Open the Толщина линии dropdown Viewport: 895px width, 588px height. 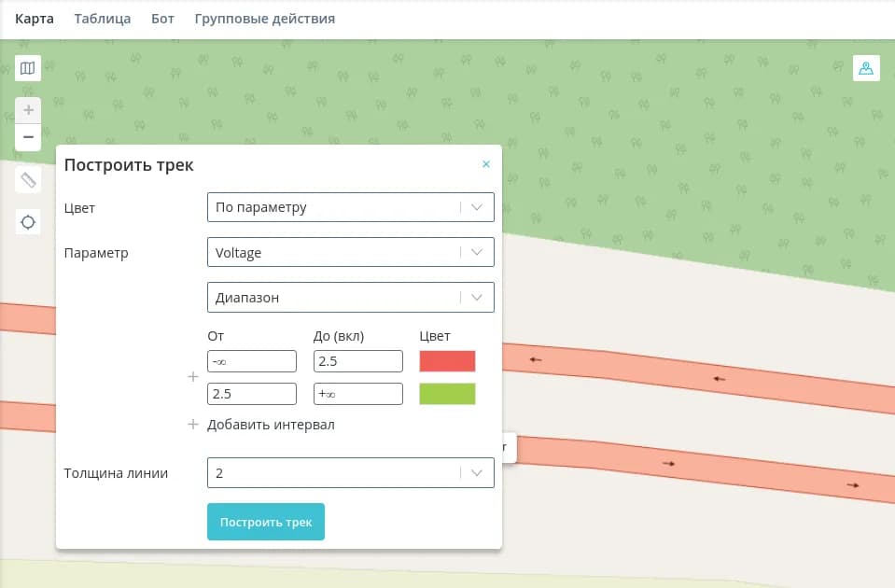350,473
